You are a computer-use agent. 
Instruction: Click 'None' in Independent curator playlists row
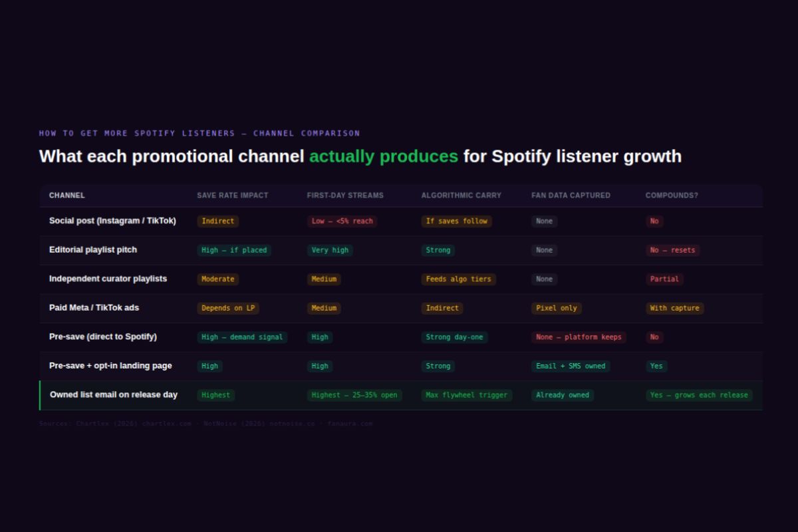545,279
